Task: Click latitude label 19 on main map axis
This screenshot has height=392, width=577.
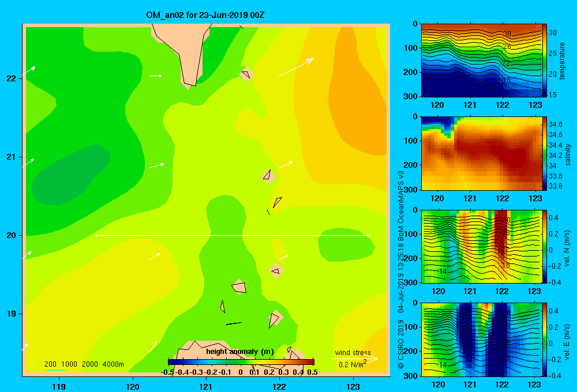Action: point(12,314)
